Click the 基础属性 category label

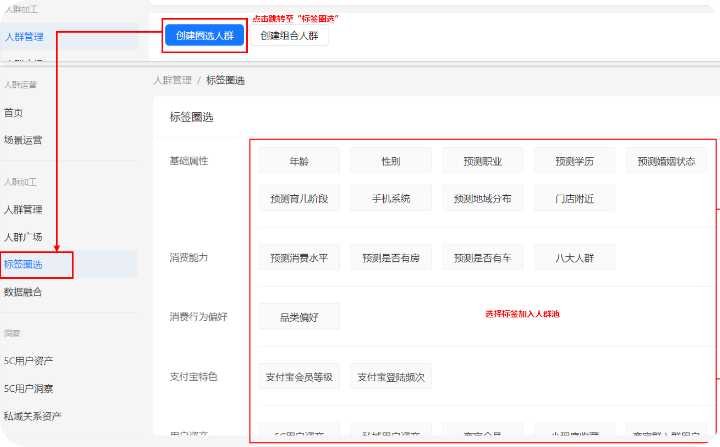point(189,161)
